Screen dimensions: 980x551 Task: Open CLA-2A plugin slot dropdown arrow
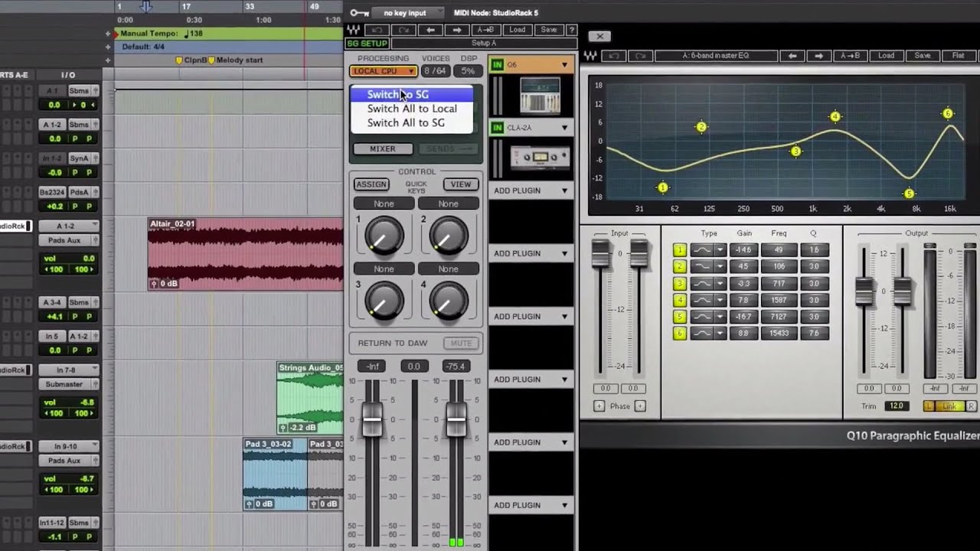pos(565,128)
